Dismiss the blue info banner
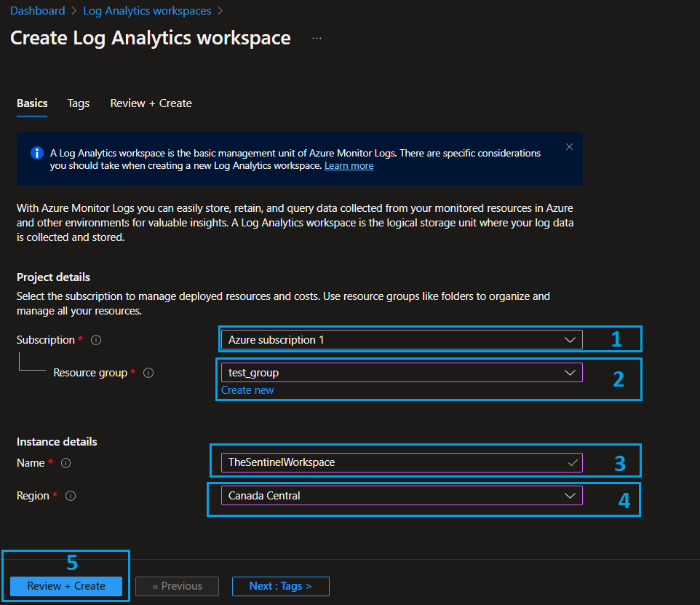The width and height of the screenshot is (700, 605). coord(569,146)
